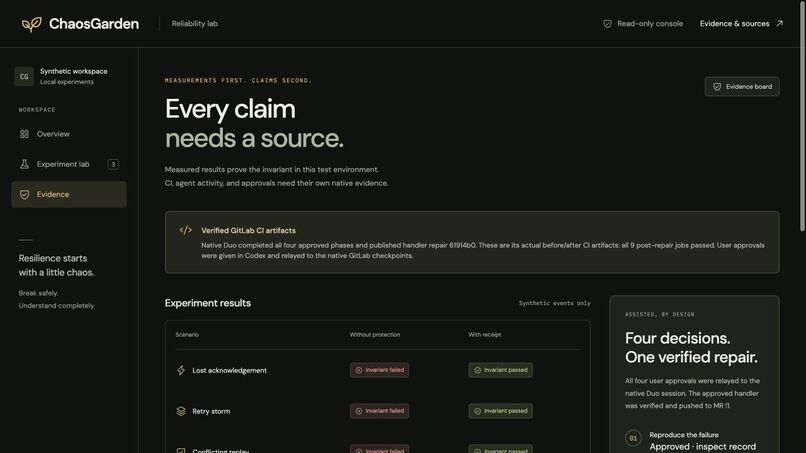Click the Experiment results heading
806x453 pixels.
click(x=208, y=303)
